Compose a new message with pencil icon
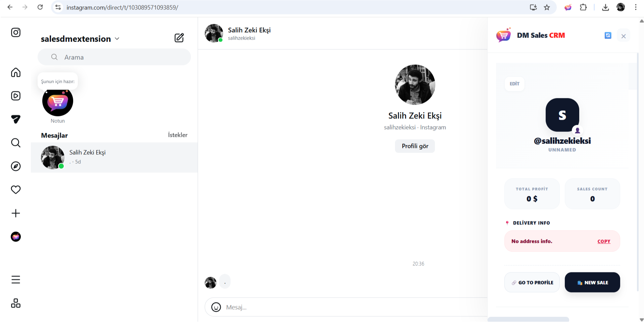The height and width of the screenshot is (322, 644). pyautogui.click(x=179, y=38)
